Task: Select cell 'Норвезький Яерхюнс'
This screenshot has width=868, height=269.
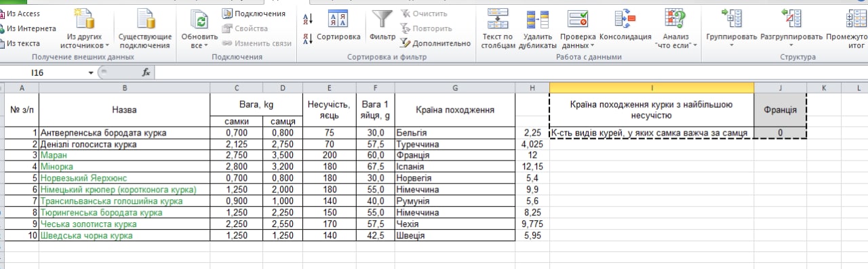Action: [124, 178]
